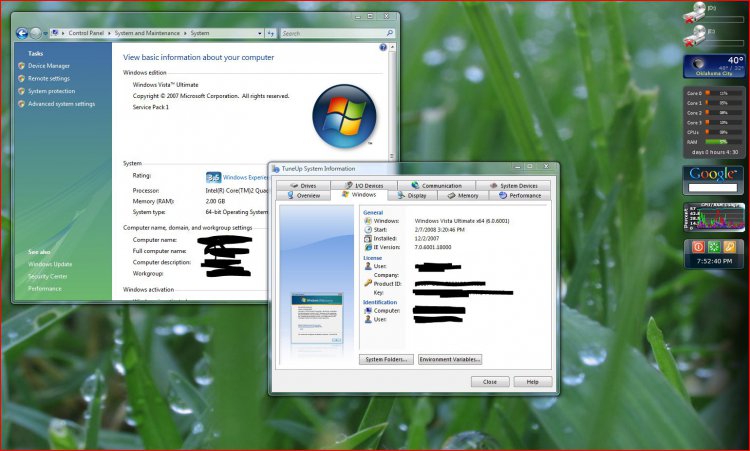
Task: Select install date '12/2/2007'
Action: pos(427,238)
